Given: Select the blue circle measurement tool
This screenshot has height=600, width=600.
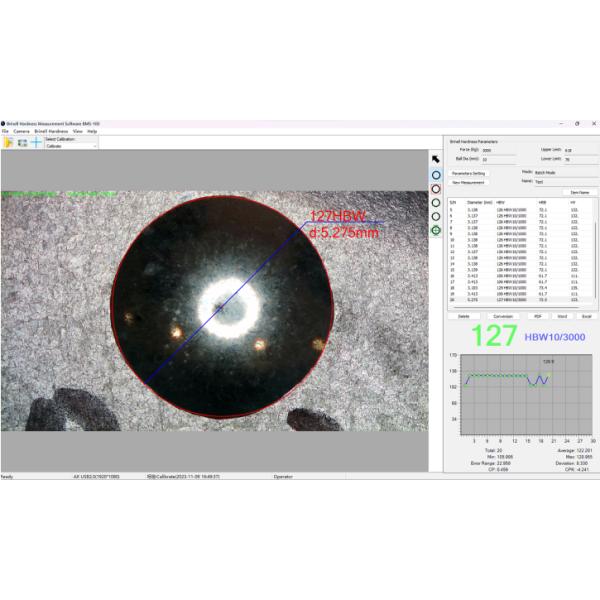Looking at the screenshot, I should pos(436,174).
